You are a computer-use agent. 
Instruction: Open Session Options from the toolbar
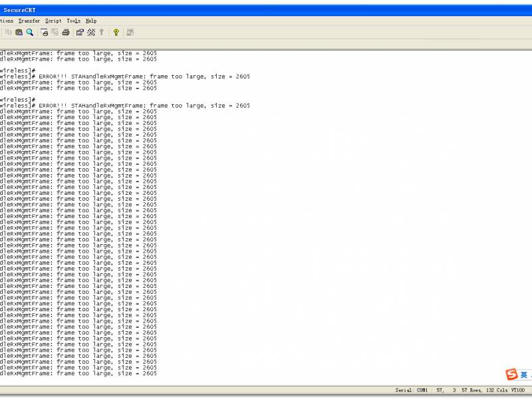click(x=80, y=32)
